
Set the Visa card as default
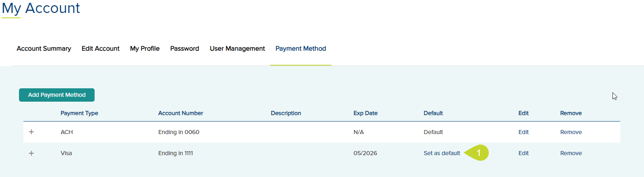pyautogui.click(x=442, y=153)
